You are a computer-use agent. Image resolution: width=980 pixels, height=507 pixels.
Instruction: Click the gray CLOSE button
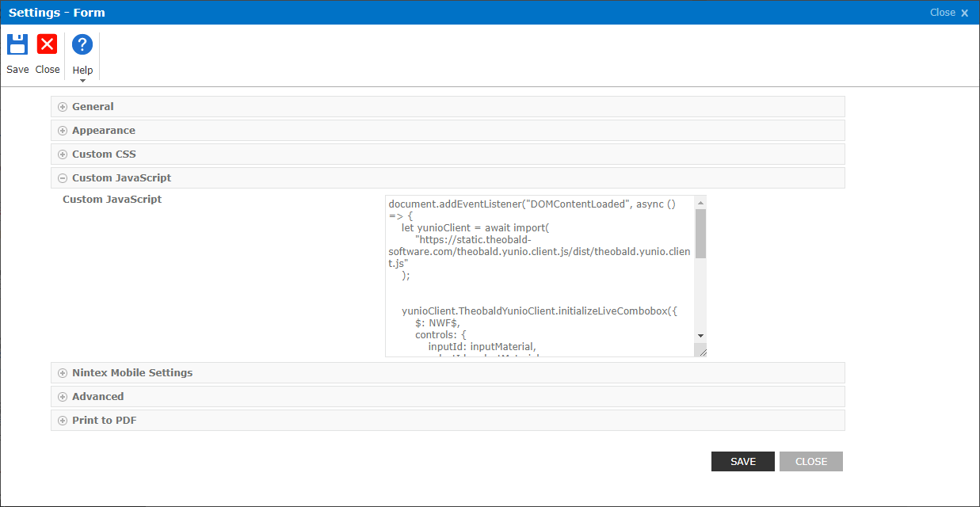810,461
